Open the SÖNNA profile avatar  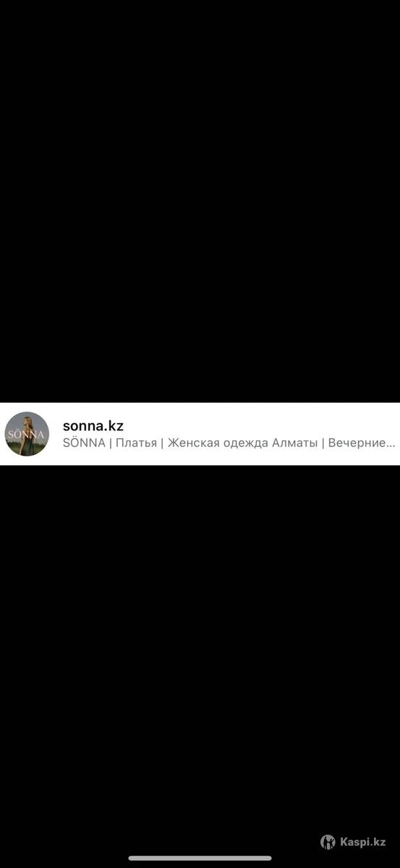(x=27, y=434)
